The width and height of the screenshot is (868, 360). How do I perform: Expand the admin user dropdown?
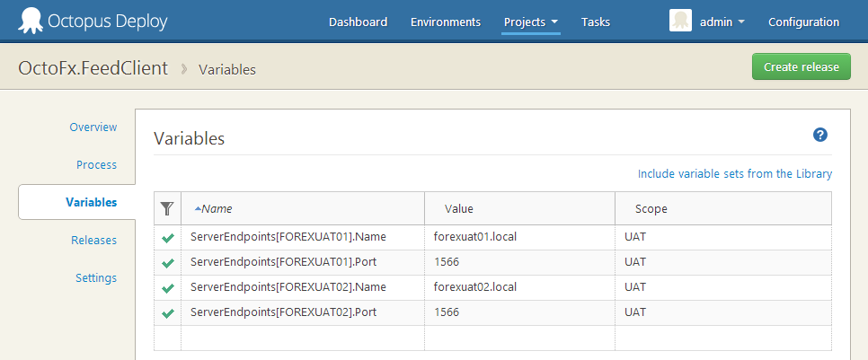722,22
